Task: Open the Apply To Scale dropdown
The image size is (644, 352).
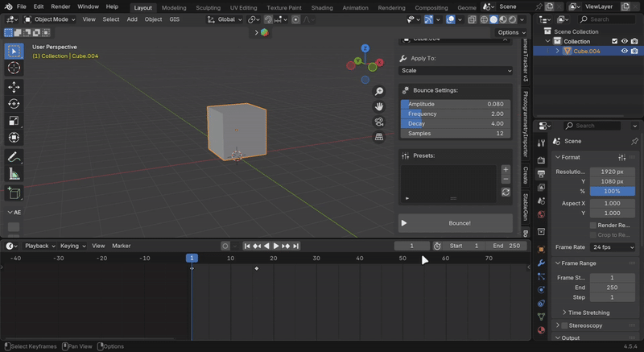Action: click(456, 71)
